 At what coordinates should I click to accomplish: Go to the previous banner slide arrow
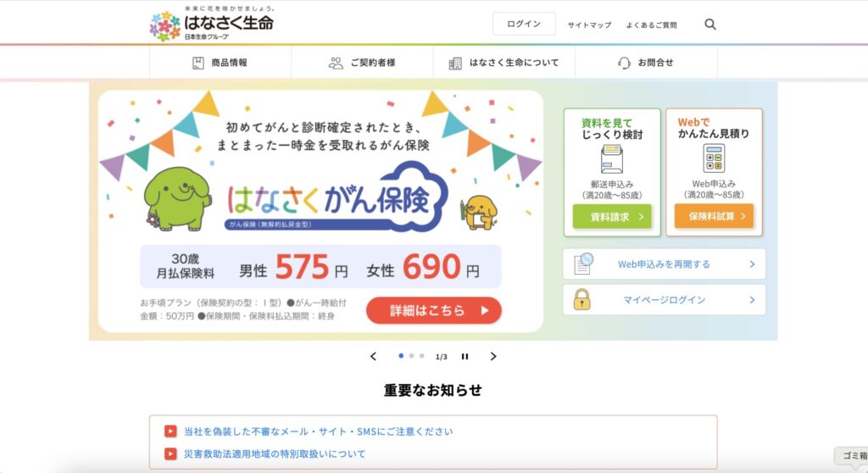point(373,357)
